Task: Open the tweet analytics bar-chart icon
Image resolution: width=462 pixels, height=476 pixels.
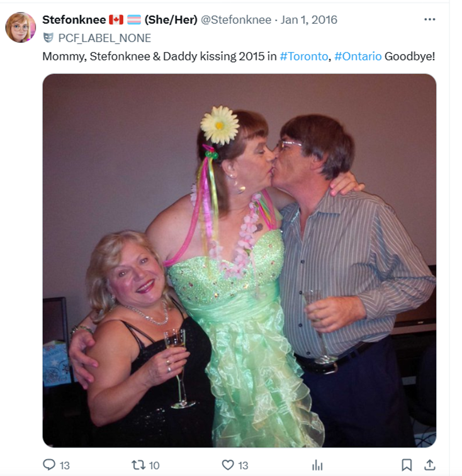Action: [317, 465]
